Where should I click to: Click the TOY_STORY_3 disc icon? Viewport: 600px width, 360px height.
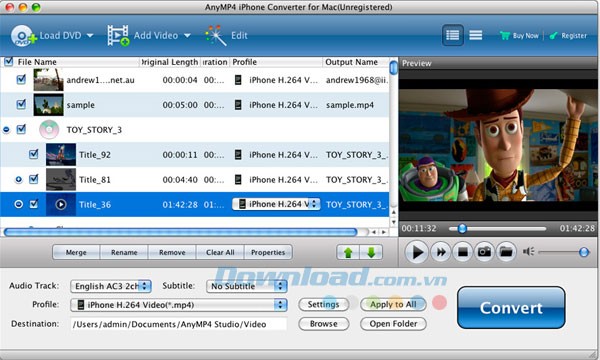click(x=49, y=129)
